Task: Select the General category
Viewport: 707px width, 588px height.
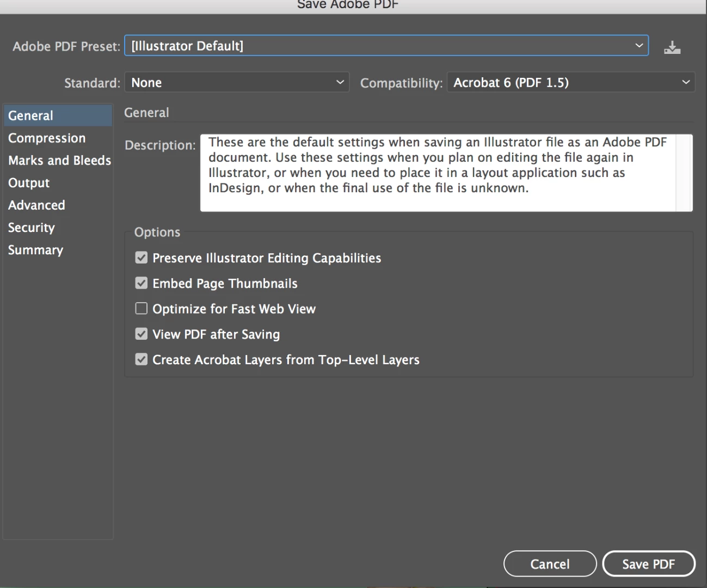Action: pos(58,115)
